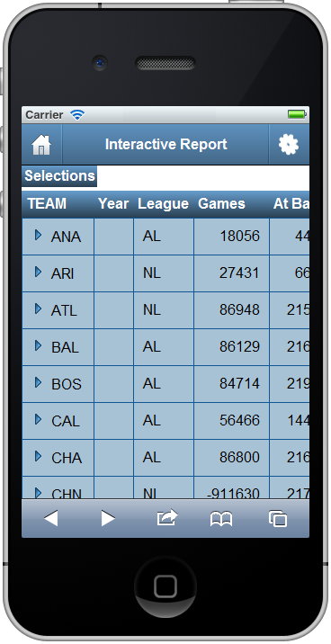The image size is (331, 644).
Task: Select the Year column header
Action: coord(113,203)
